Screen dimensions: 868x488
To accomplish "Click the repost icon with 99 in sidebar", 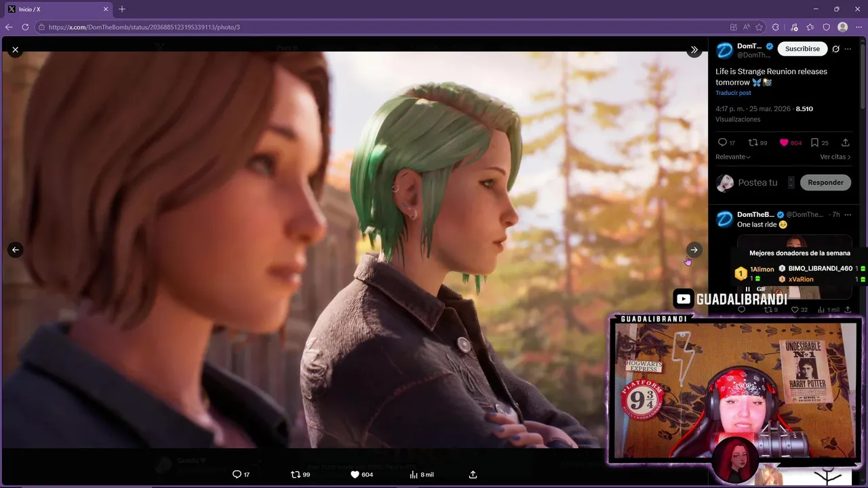I will coord(752,142).
